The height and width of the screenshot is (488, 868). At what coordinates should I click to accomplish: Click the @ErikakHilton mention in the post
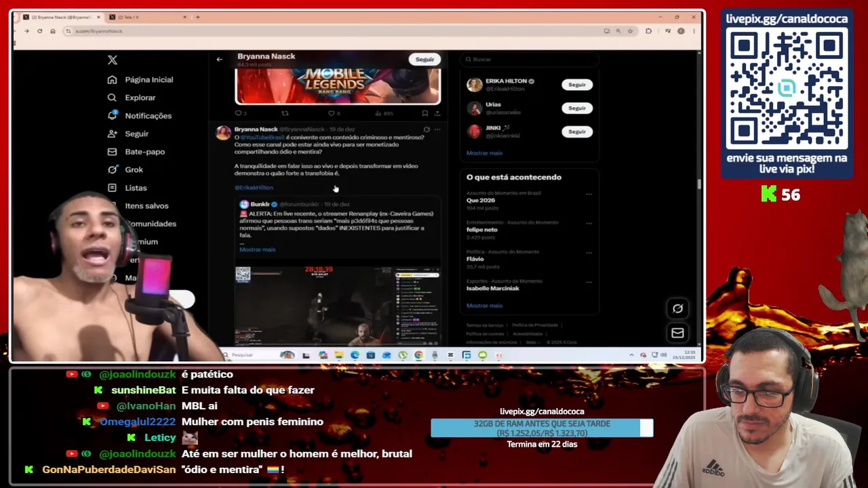[x=254, y=188]
